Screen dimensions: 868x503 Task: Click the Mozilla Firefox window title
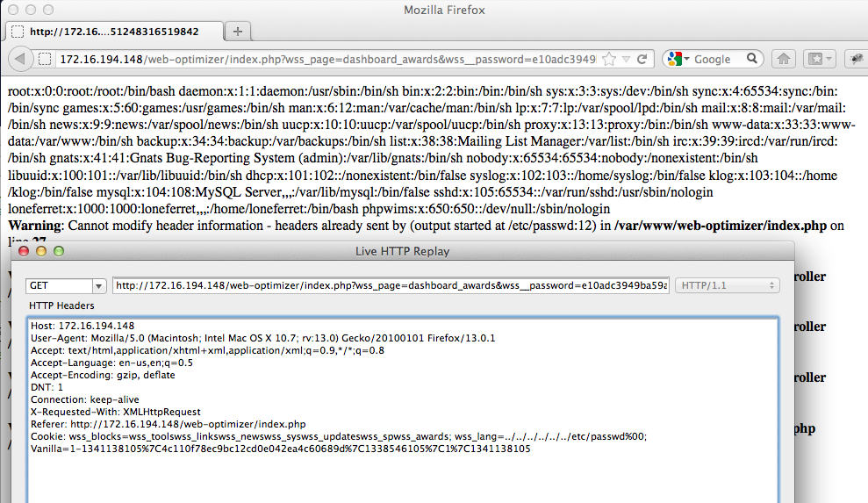pyautogui.click(x=444, y=10)
